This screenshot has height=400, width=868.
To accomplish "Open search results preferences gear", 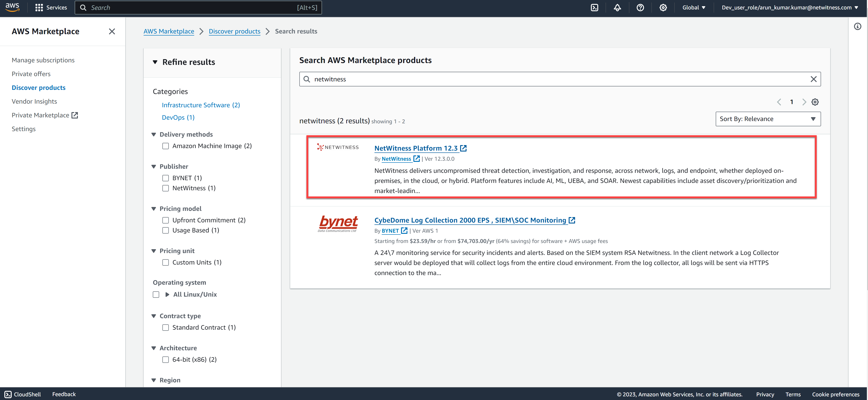I will [815, 102].
